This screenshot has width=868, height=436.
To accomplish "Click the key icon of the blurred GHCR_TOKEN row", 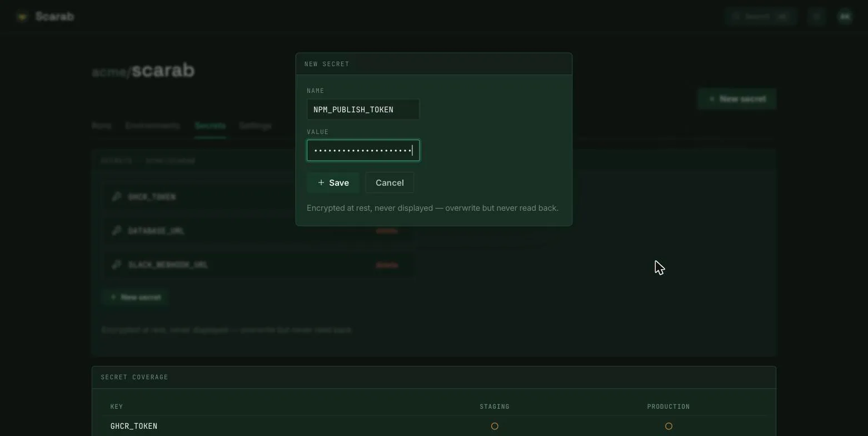I will tap(116, 196).
